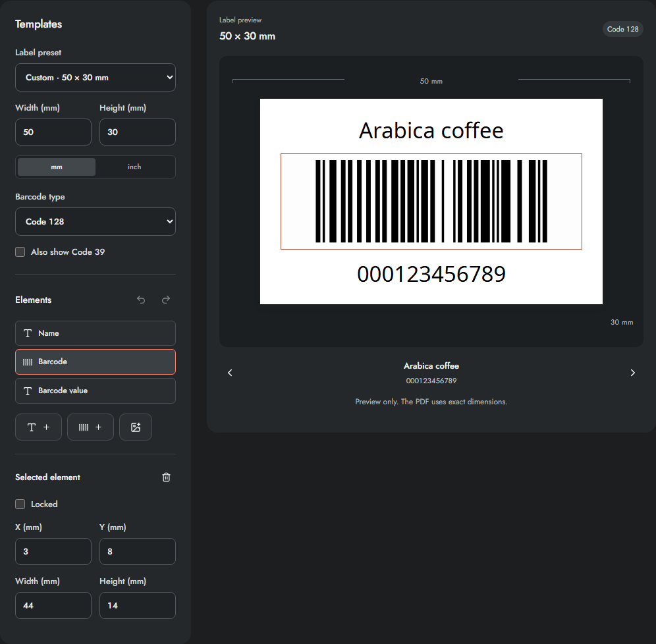The image size is (656, 644).
Task: Click the Arabica coffee caption below preview
Action: (x=431, y=366)
